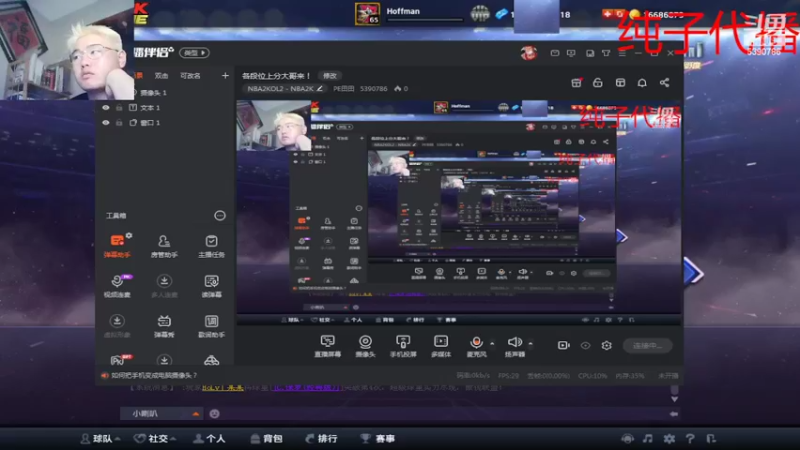This screenshot has width=800, height=450.
Task: Open the 社交 menu in game bar
Action: pyautogui.click(x=155, y=439)
